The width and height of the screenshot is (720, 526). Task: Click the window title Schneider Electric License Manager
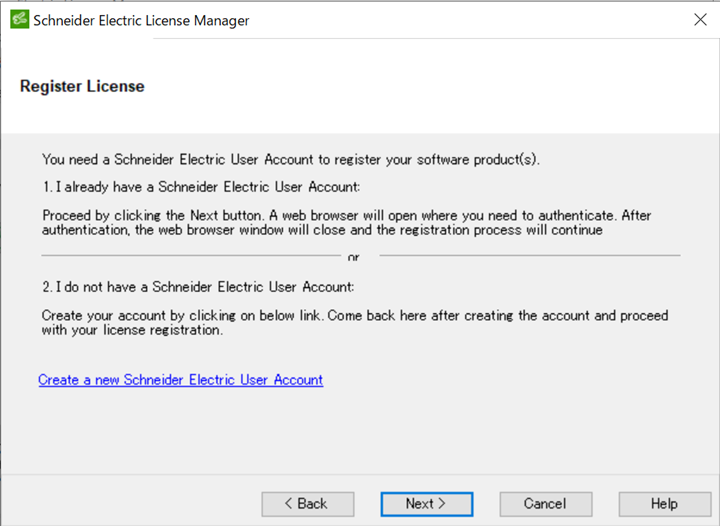click(141, 20)
